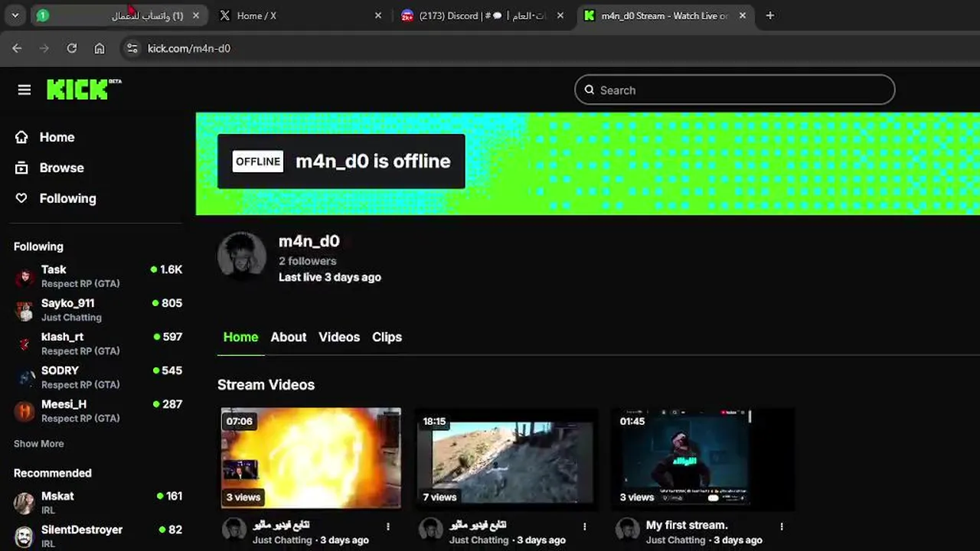Open a new browser tab
This screenshot has width=980, height=551.
pyautogui.click(x=770, y=15)
